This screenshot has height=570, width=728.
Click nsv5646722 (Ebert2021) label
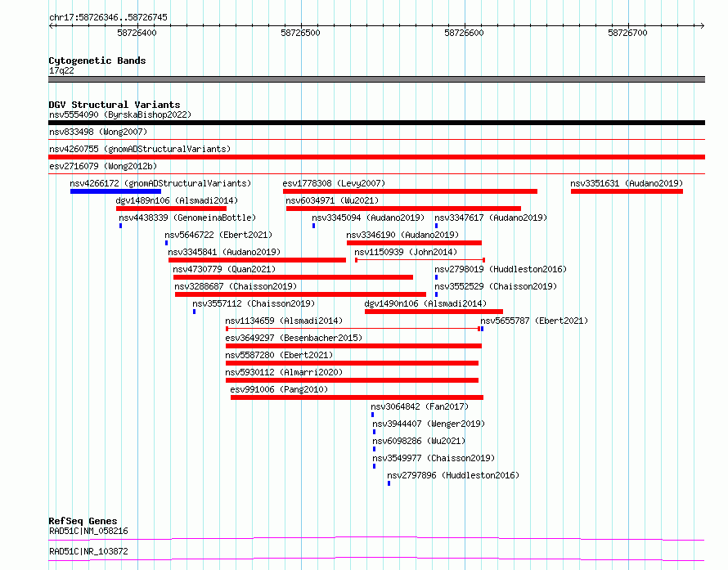point(218,235)
